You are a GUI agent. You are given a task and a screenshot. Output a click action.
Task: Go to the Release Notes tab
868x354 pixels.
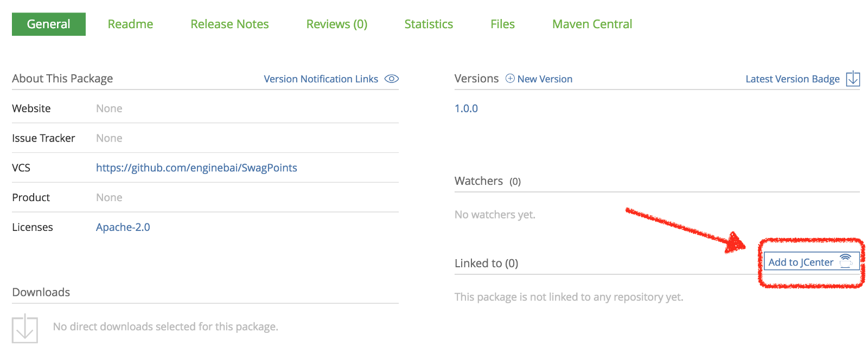click(x=229, y=24)
